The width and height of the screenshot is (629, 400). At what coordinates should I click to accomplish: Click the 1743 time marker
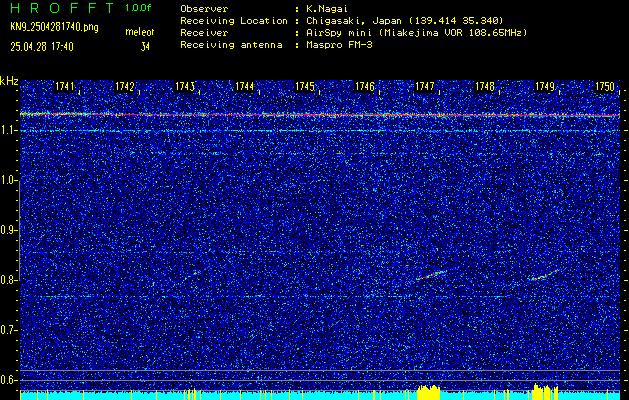pyautogui.click(x=185, y=86)
